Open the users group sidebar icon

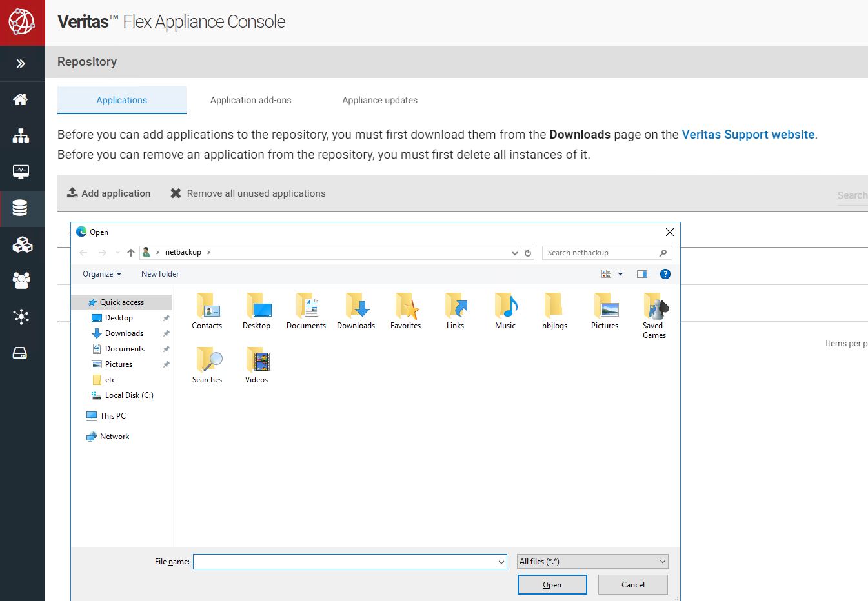(21, 281)
